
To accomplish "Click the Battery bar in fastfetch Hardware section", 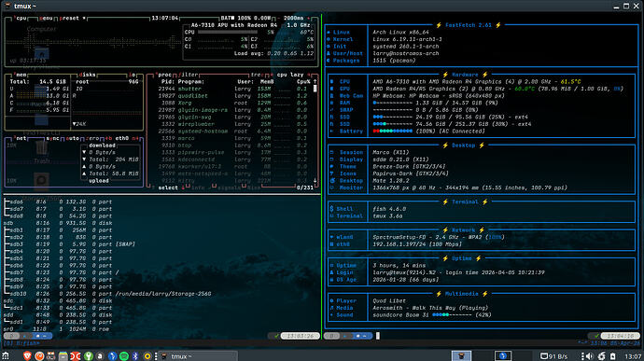I will coord(393,131).
